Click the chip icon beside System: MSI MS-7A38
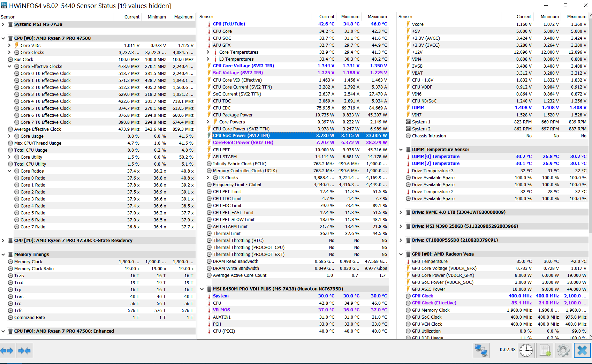Viewport: 592px width, 364px height. coord(10,24)
